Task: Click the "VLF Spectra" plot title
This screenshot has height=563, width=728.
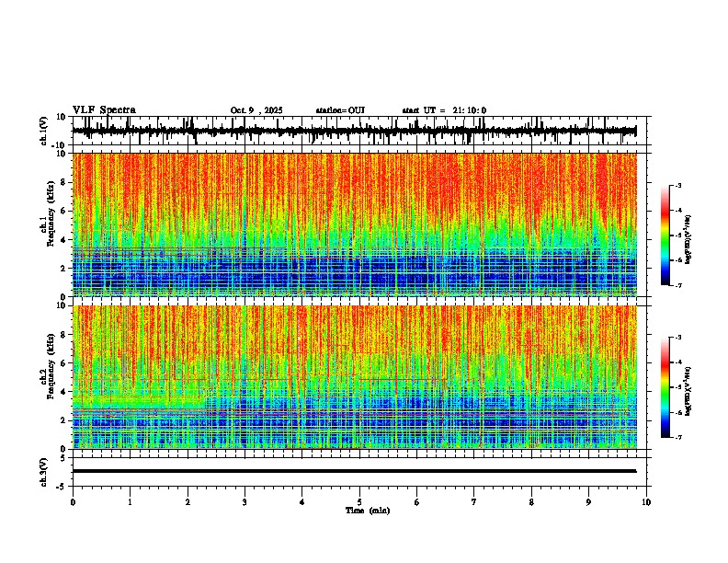Action: click(104, 109)
